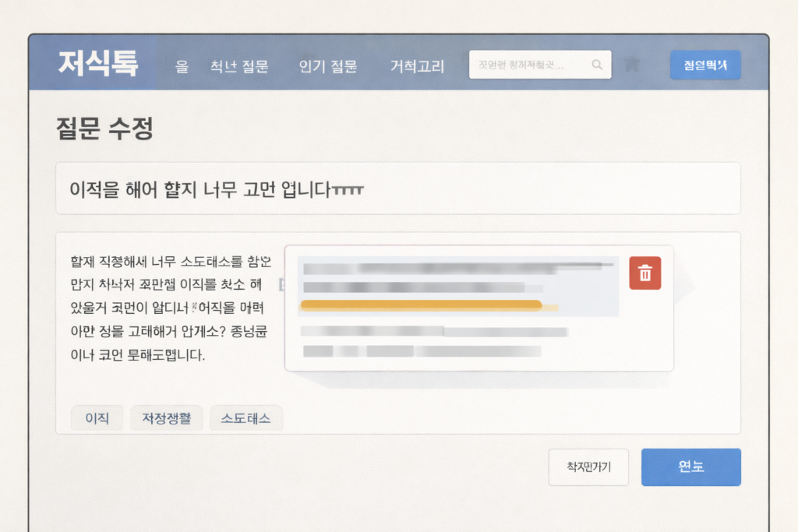Click the question title input field
Viewport: 798px width, 532px height.
pos(397,188)
